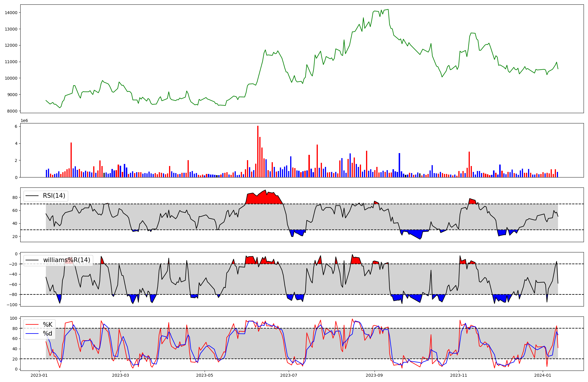
Task: Click the 13000 price axis label
Action: [x=11, y=29]
